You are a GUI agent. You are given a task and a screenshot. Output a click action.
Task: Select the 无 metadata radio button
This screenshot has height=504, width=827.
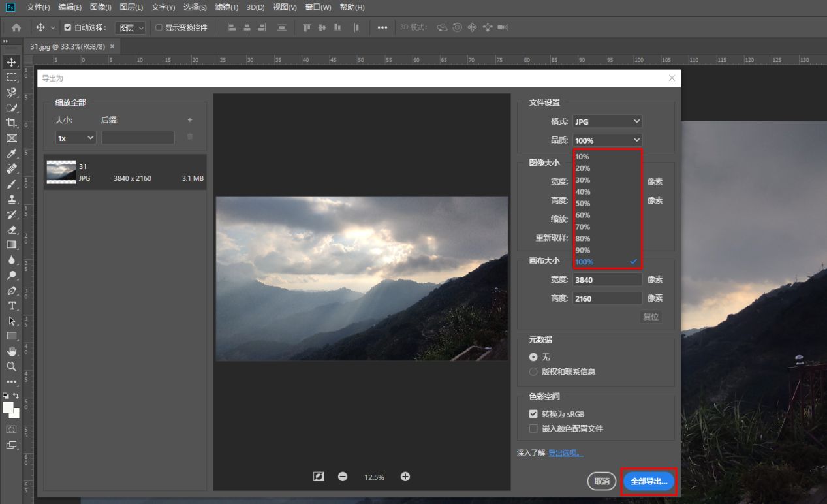click(x=533, y=357)
